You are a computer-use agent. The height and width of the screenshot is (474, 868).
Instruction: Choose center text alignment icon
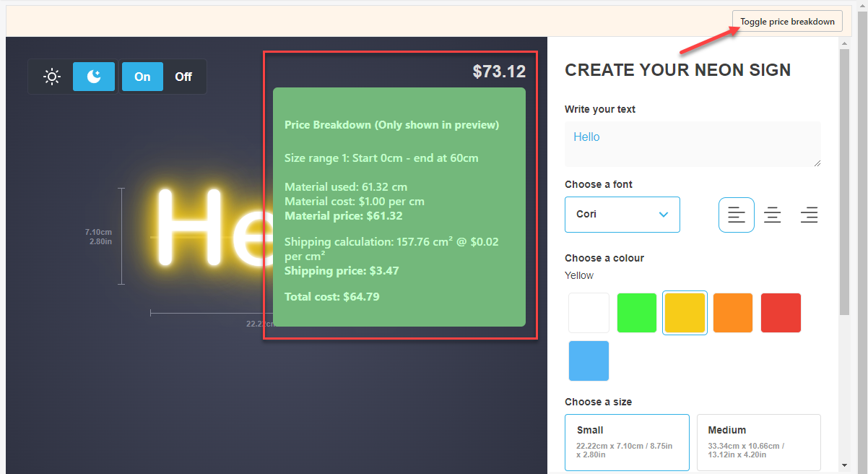coord(772,215)
